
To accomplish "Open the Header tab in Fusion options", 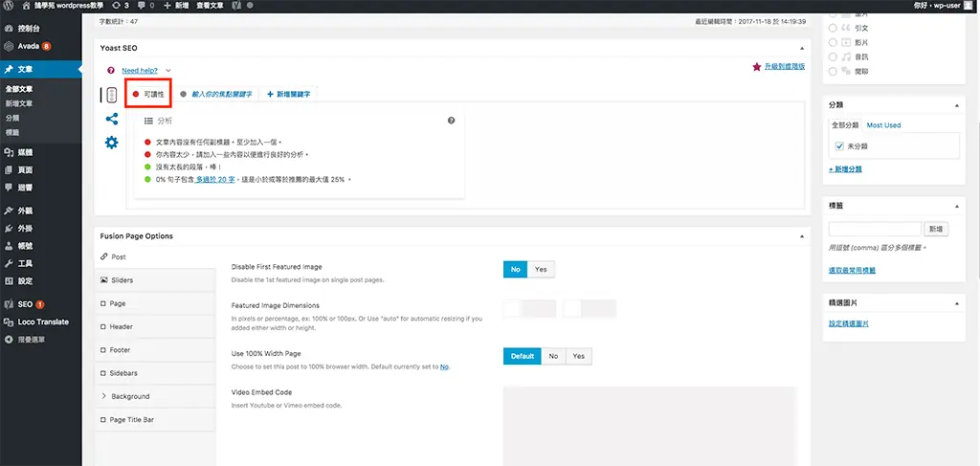I will (x=155, y=326).
